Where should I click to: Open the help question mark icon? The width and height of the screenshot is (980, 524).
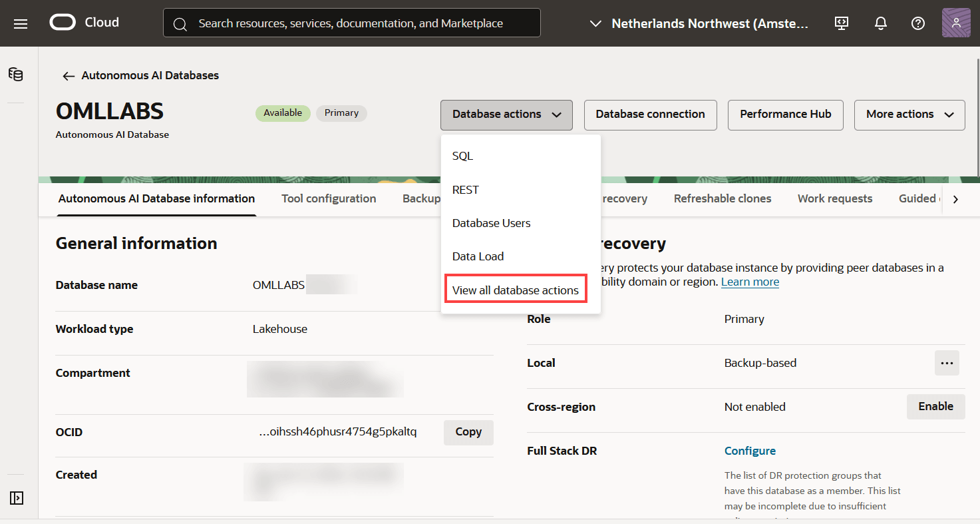(918, 23)
